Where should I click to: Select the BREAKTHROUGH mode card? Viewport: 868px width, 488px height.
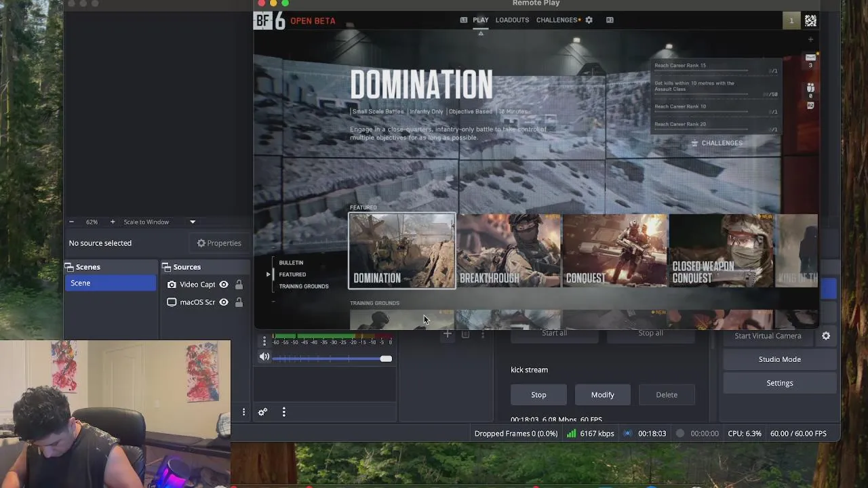point(509,251)
